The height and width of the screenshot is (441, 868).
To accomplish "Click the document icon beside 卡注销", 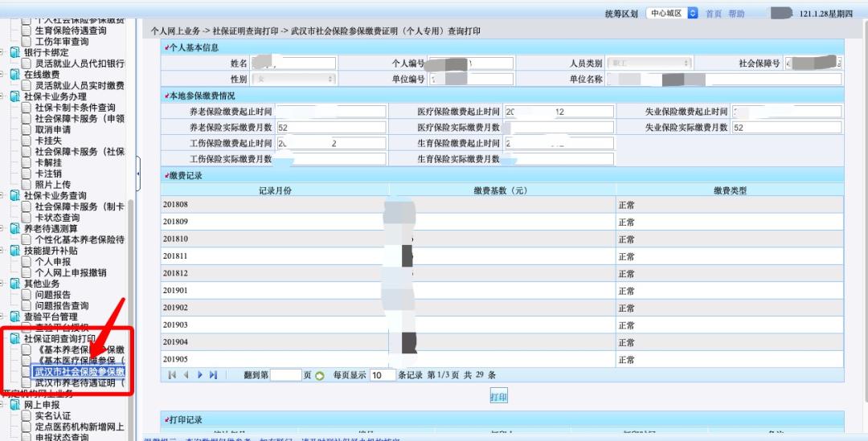I will coord(27,174).
